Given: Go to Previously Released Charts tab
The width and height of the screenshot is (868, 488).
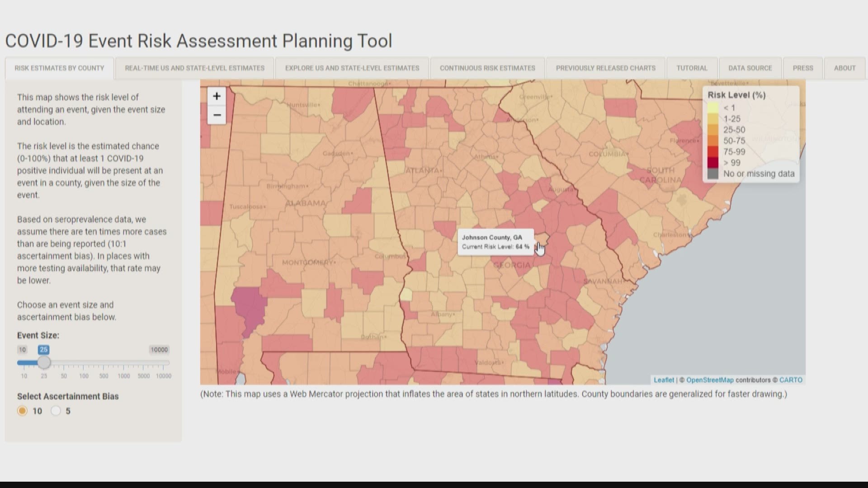Looking at the screenshot, I should pos(605,68).
